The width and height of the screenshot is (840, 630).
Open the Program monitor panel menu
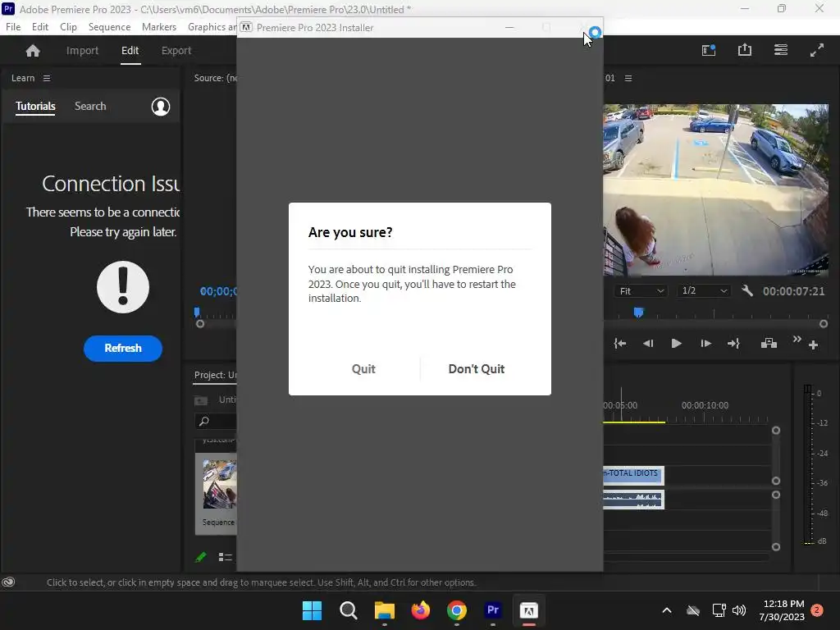tap(628, 78)
